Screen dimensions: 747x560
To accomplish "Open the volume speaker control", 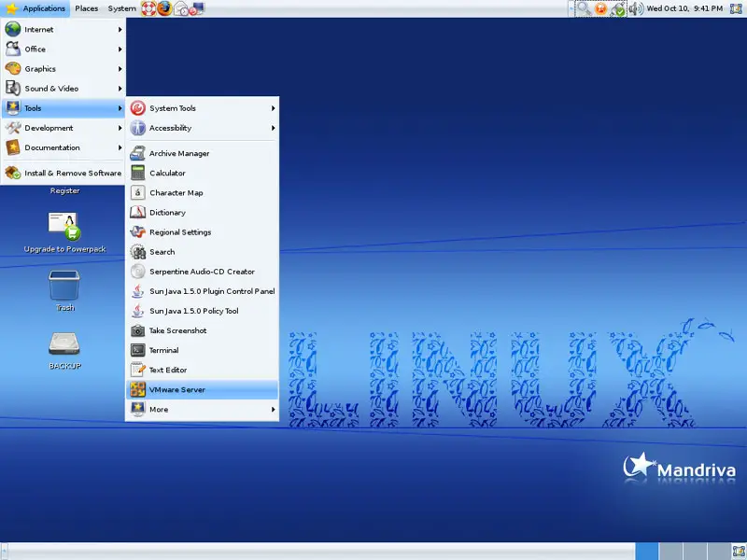I will (x=636, y=8).
